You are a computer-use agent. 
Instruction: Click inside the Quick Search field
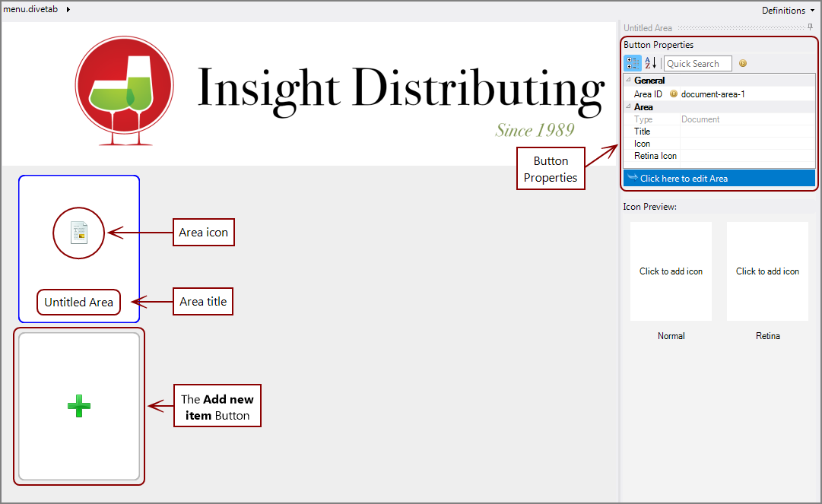pos(697,63)
